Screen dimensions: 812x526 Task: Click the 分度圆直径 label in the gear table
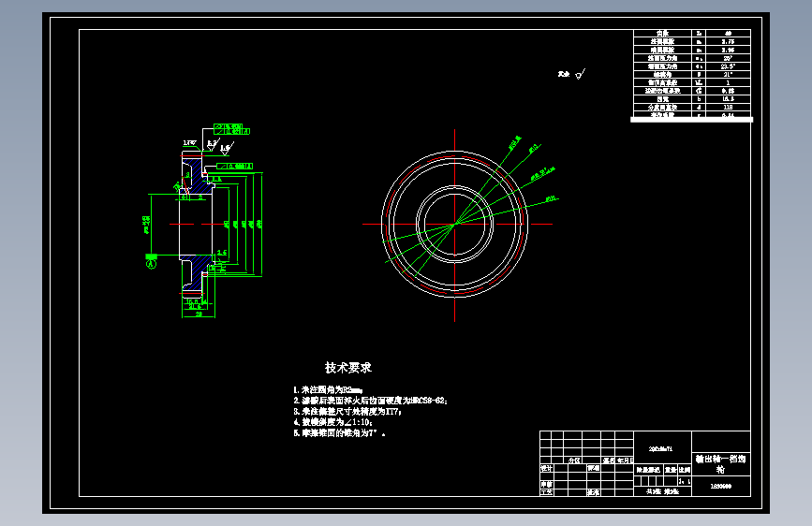click(x=663, y=108)
